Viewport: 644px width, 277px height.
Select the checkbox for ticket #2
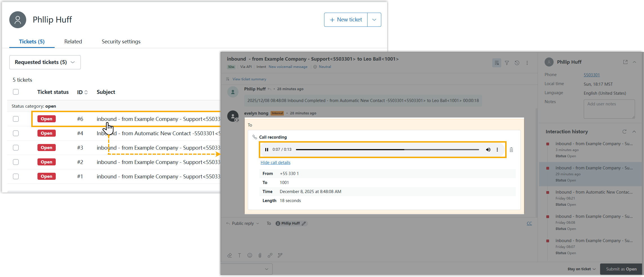point(16,162)
